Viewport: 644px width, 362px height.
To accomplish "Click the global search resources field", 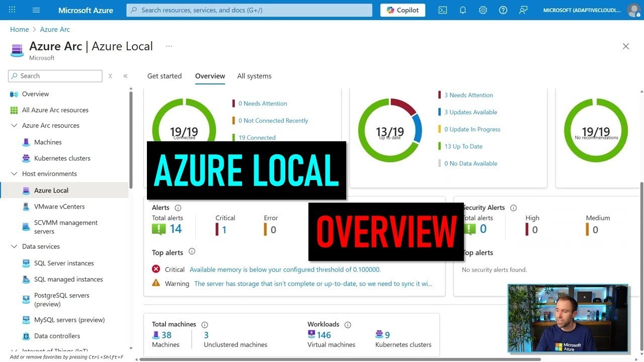I will (249, 10).
